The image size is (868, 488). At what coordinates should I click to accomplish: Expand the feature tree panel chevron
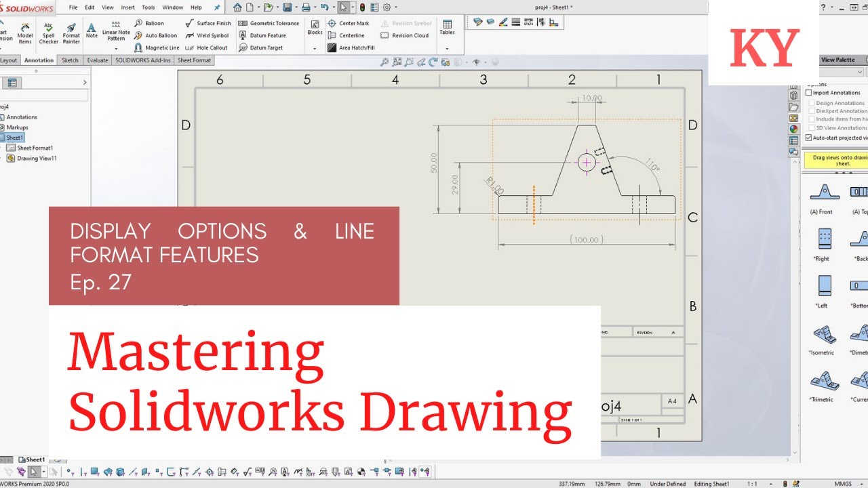(85, 83)
